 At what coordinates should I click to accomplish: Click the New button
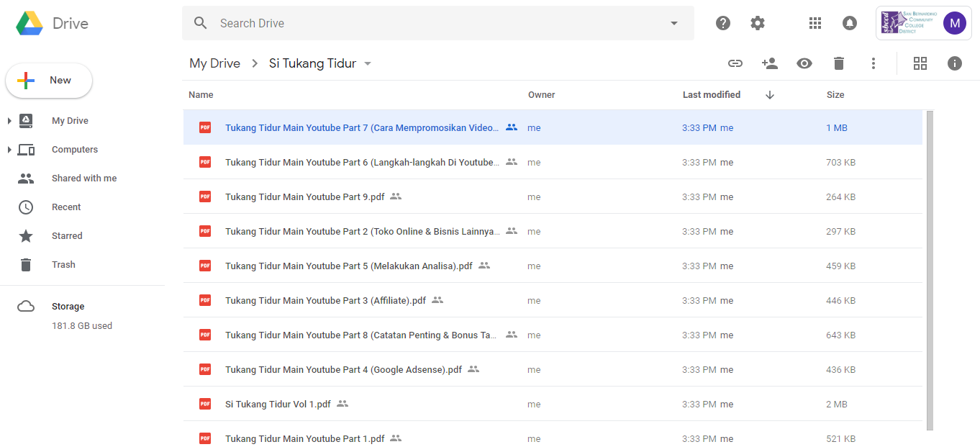coord(49,81)
